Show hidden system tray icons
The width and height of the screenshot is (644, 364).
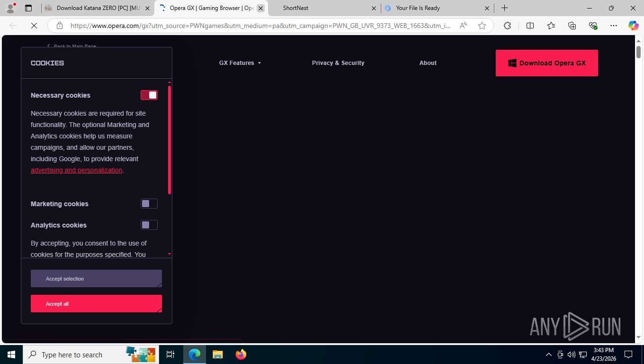549,355
